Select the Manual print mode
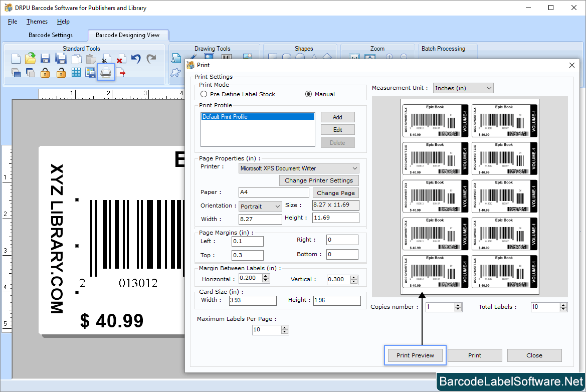The width and height of the screenshot is (586, 392). click(x=308, y=94)
